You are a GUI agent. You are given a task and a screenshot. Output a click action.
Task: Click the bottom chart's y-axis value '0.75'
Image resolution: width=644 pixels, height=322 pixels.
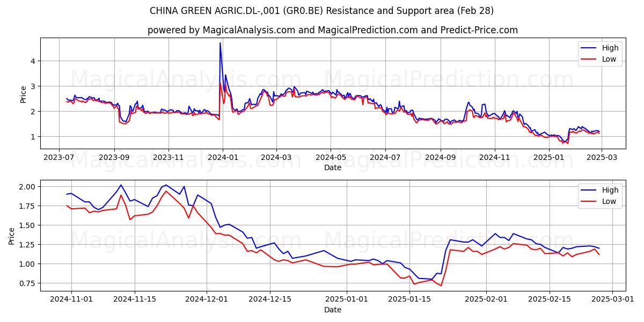point(28,283)
